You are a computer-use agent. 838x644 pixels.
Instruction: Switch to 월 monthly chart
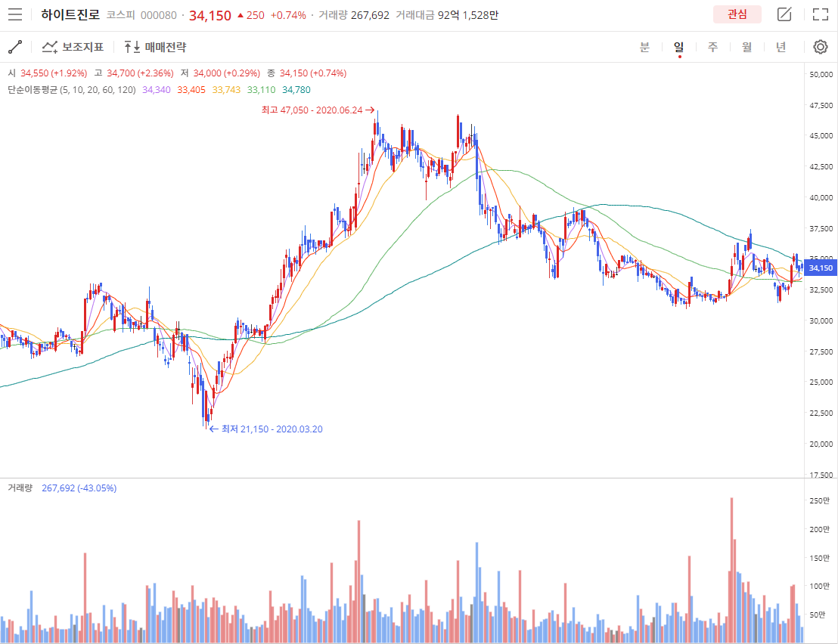tap(746, 47)
